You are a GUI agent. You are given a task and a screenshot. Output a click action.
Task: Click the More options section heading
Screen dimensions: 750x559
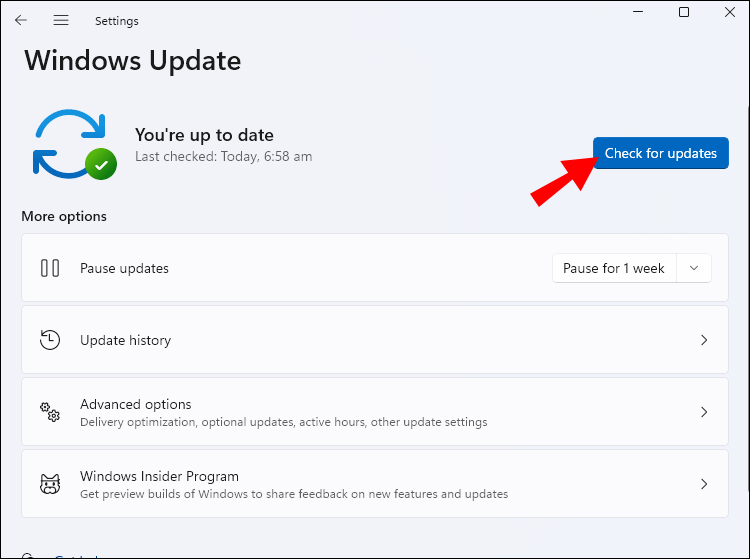coord(64,216)
